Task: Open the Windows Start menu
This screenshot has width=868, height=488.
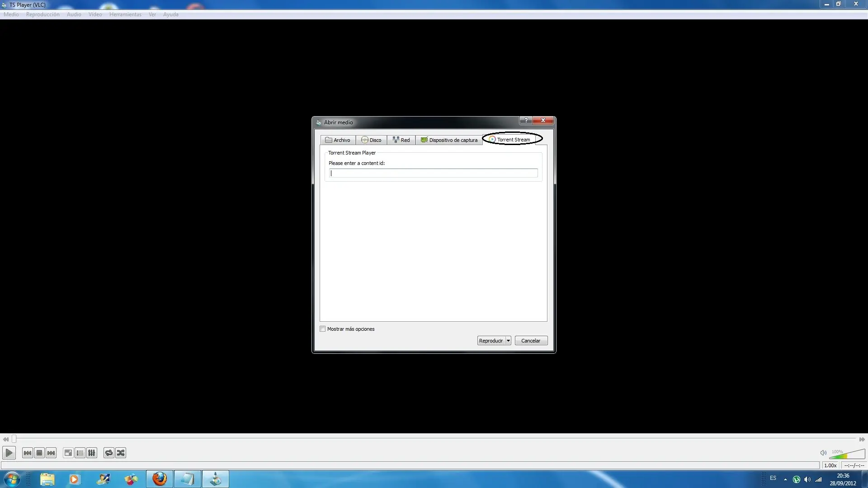Action: tap(12, 479)
